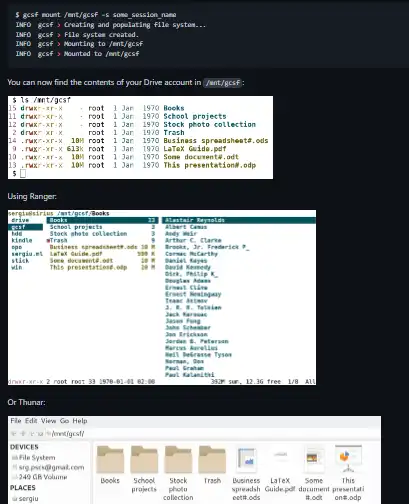
Task: Select the gcsf entry in Ranger's left column
Action: pyautogui.click(x=25, y=227)
